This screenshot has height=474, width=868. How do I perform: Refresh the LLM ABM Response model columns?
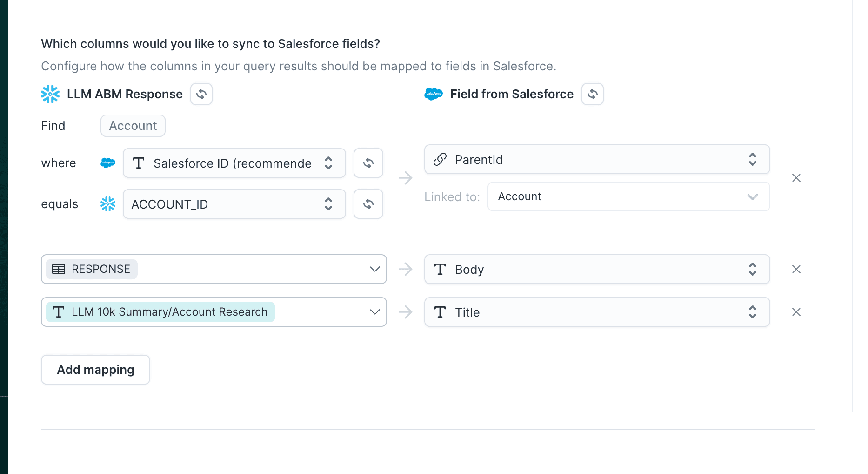click(x=201, y=94)
